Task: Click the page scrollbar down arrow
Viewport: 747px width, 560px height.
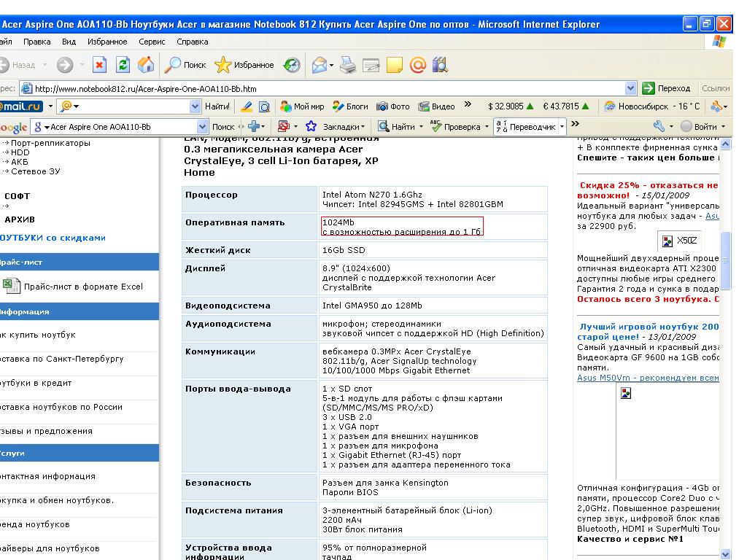Action: tap(725, 554)
